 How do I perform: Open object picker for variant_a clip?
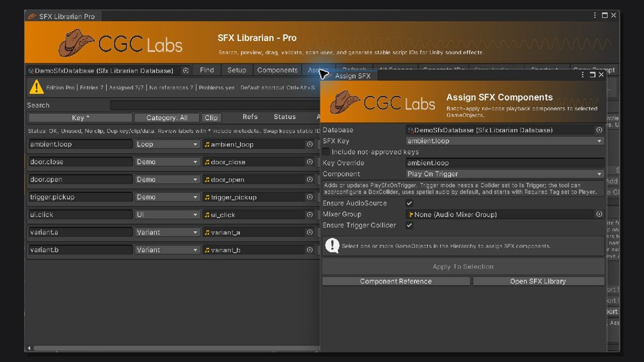pos(310,232)
